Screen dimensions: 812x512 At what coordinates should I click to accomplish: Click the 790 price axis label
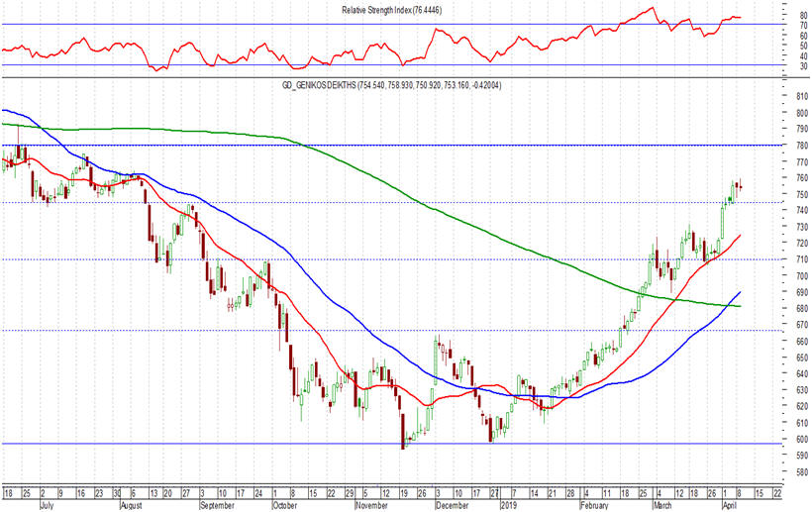(802, 129)
